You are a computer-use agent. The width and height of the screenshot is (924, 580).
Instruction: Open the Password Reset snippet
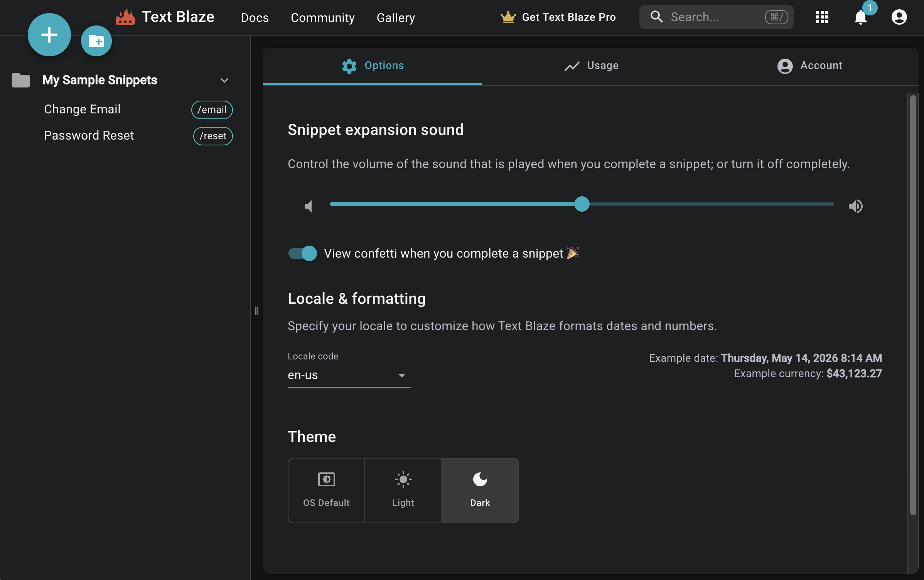[89, 136]
